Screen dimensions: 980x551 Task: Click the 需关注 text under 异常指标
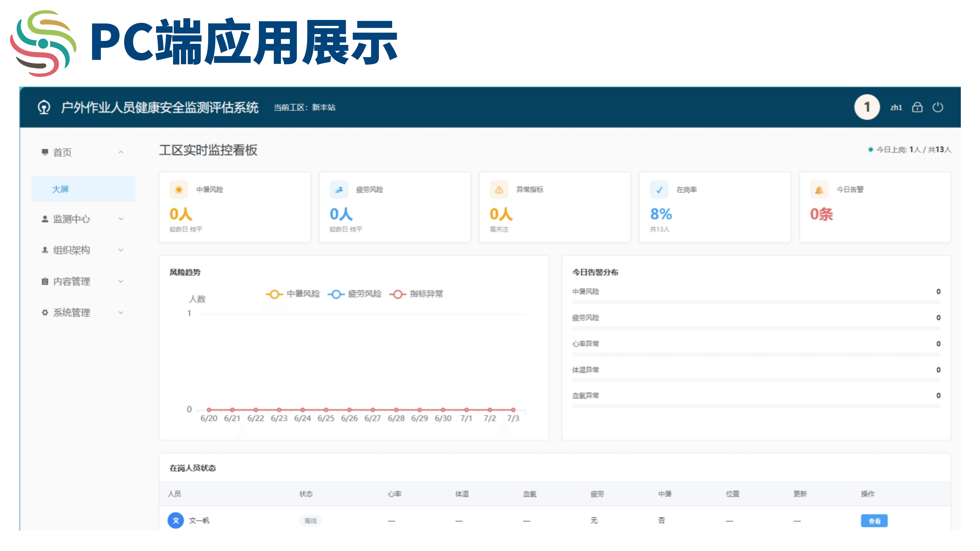pos(499,229)
